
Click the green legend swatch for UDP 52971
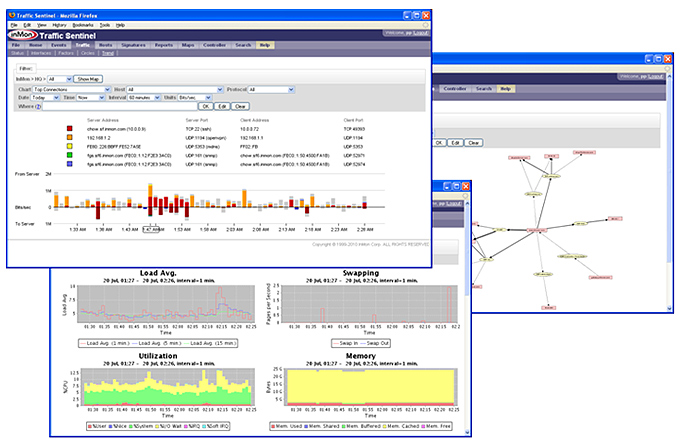coord(69,155)
